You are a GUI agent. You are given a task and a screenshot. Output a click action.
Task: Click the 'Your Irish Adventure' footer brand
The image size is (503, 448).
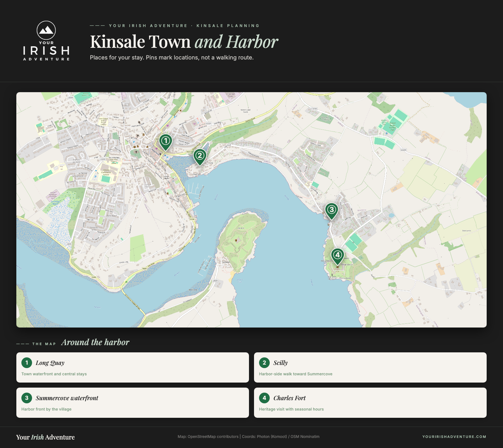(46, 437)
